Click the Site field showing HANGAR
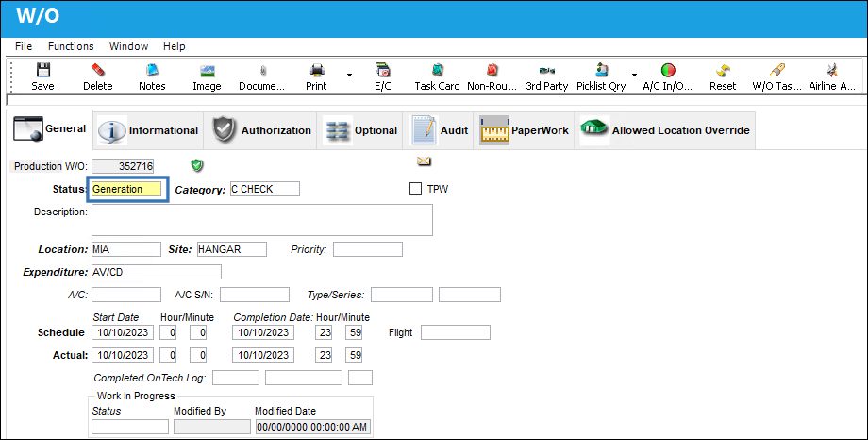Image resolution: width=868 pixels, height=440 pixels. (x=232, y=249)
